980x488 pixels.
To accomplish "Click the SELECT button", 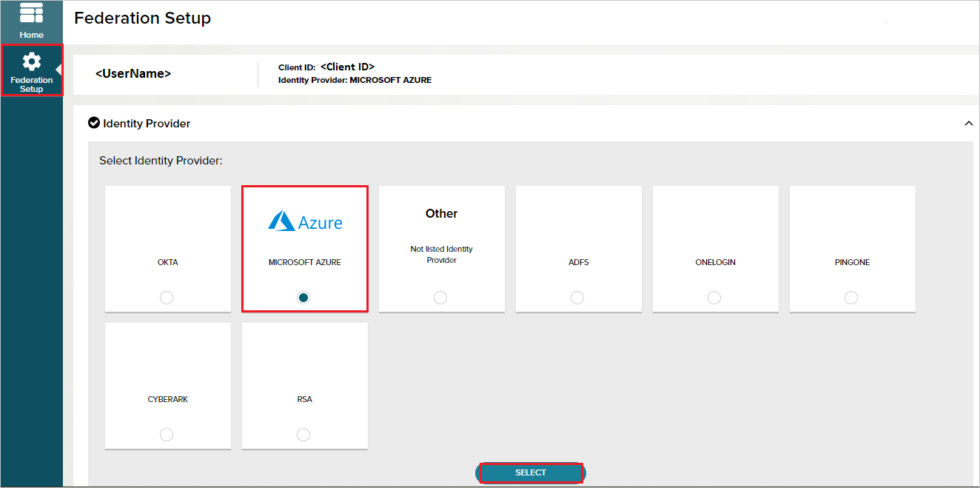I will [x=531, y=472].
